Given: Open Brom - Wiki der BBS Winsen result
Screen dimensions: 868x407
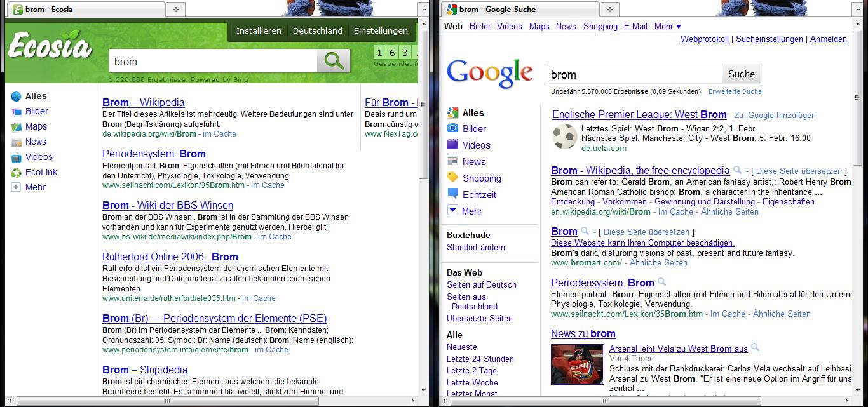Looking at the screenshot, I should pos(168,205).
